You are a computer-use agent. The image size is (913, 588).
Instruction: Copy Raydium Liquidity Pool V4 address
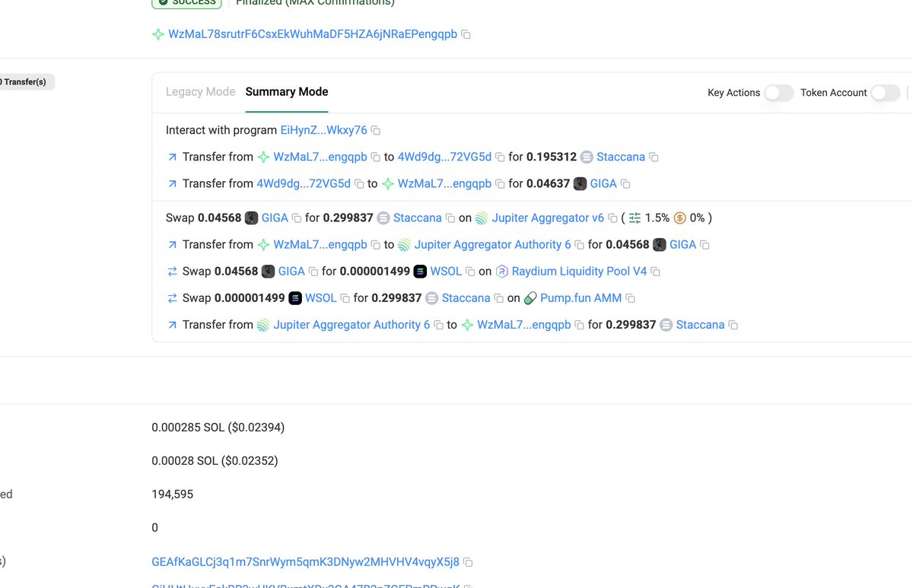pyautogui.click(x=655, y=272)
